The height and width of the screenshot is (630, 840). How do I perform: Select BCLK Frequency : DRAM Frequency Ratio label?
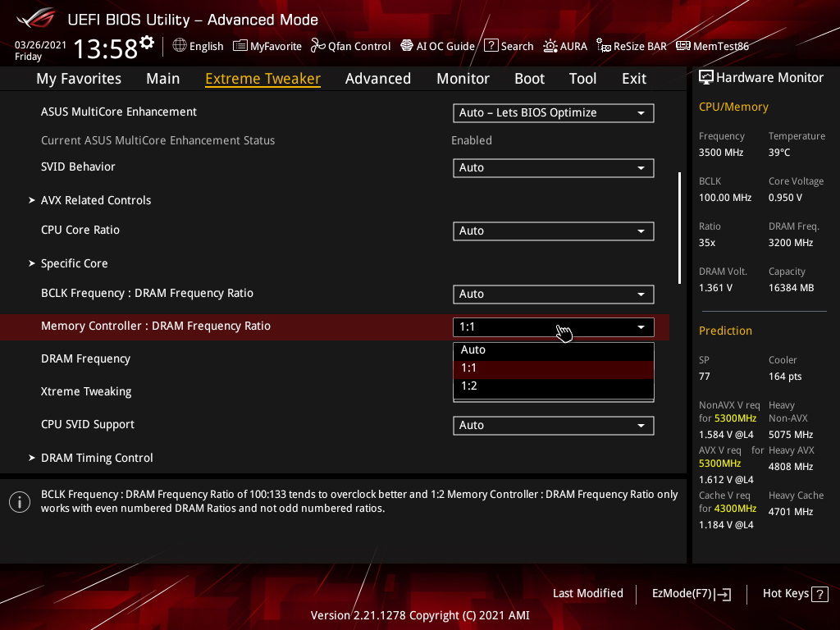pos(148,294)
